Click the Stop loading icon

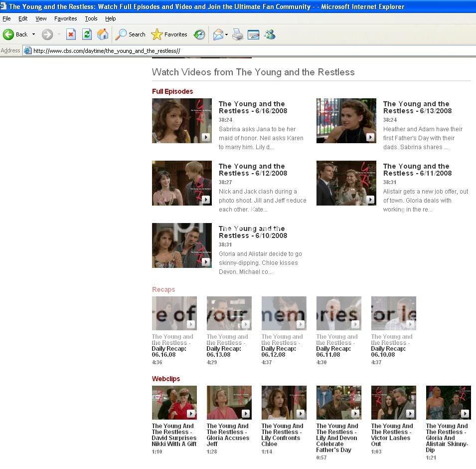coord(71,34)
